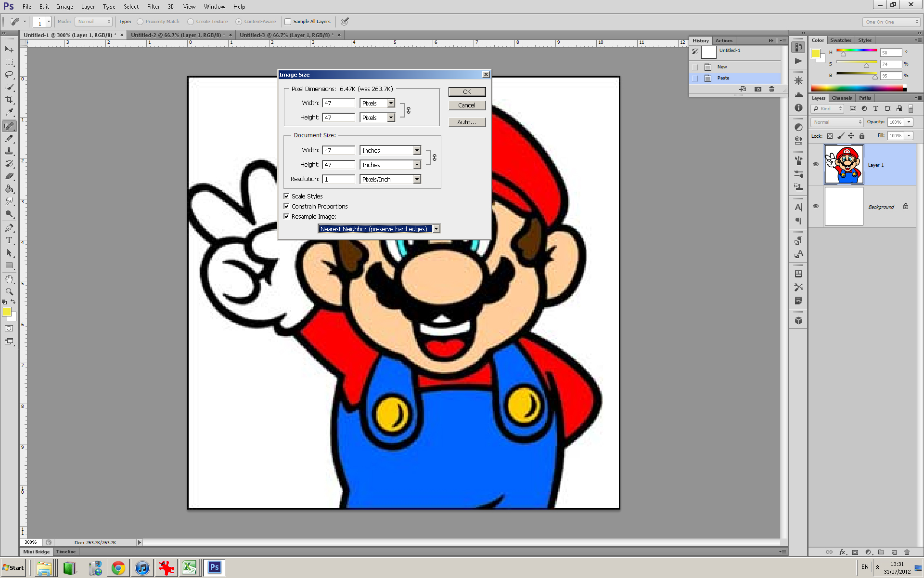Open One-On-One workspace dropdown
Image resolution: width=924 pixels, height=578 pixels.
891,22
